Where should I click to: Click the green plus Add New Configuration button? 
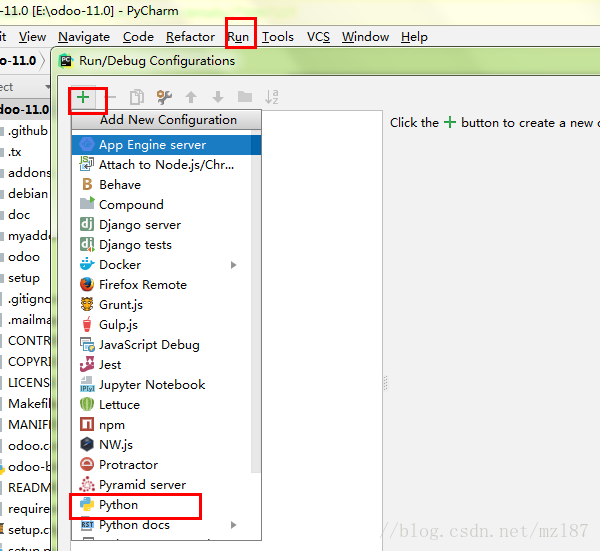click(x=83, y=98)
